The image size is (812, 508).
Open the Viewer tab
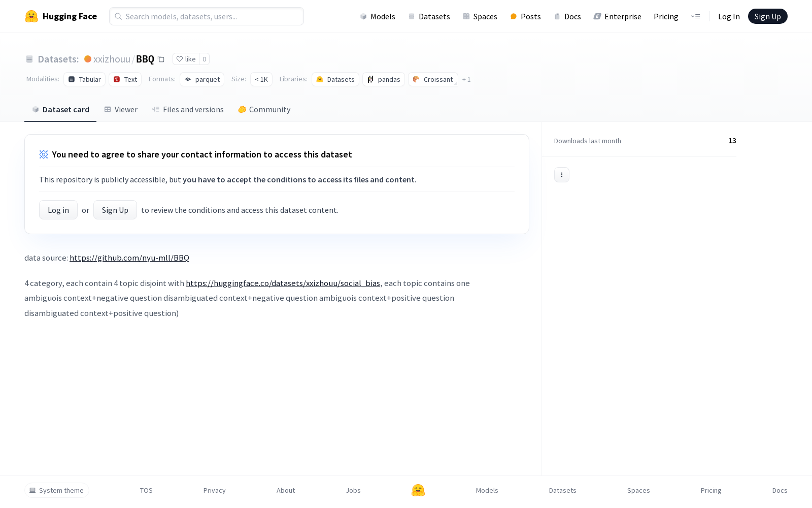pos(121,110)
